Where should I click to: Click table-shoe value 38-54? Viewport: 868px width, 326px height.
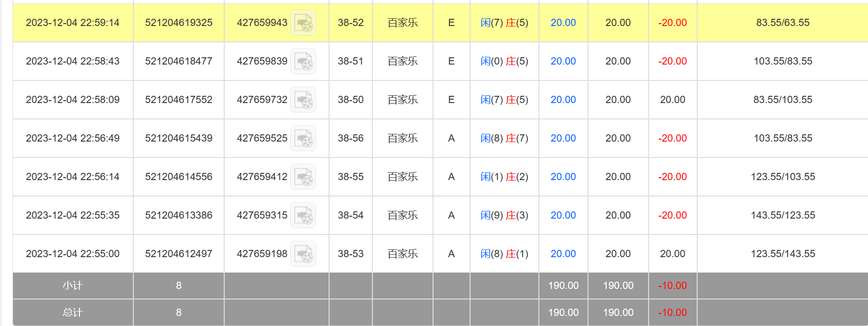[x=350, y=215]
